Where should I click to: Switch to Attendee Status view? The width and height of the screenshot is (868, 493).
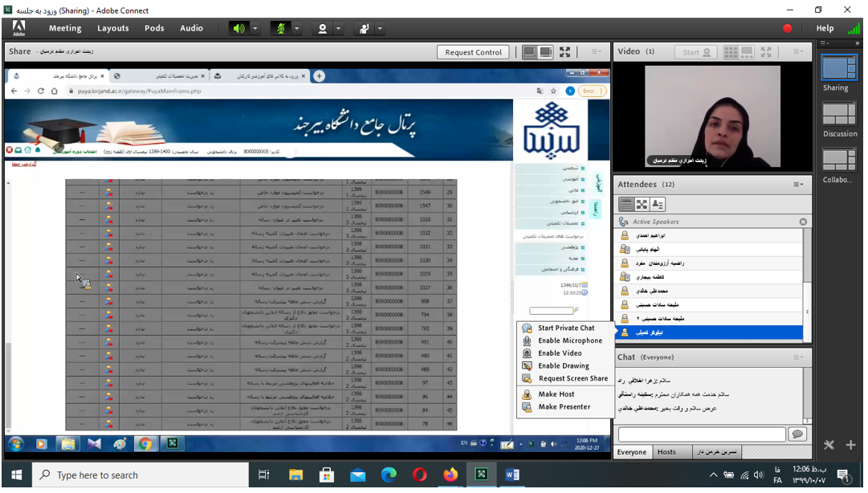pos(658,205)
